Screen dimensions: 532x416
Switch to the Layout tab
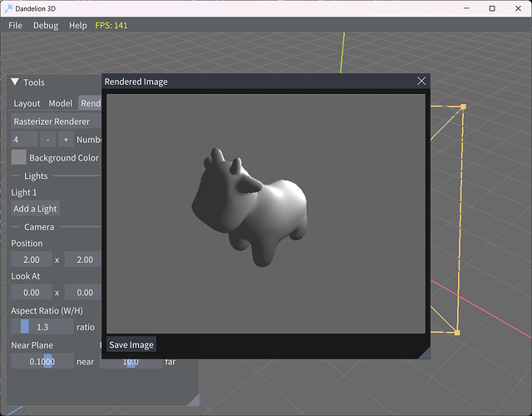[x=27, y=103]
